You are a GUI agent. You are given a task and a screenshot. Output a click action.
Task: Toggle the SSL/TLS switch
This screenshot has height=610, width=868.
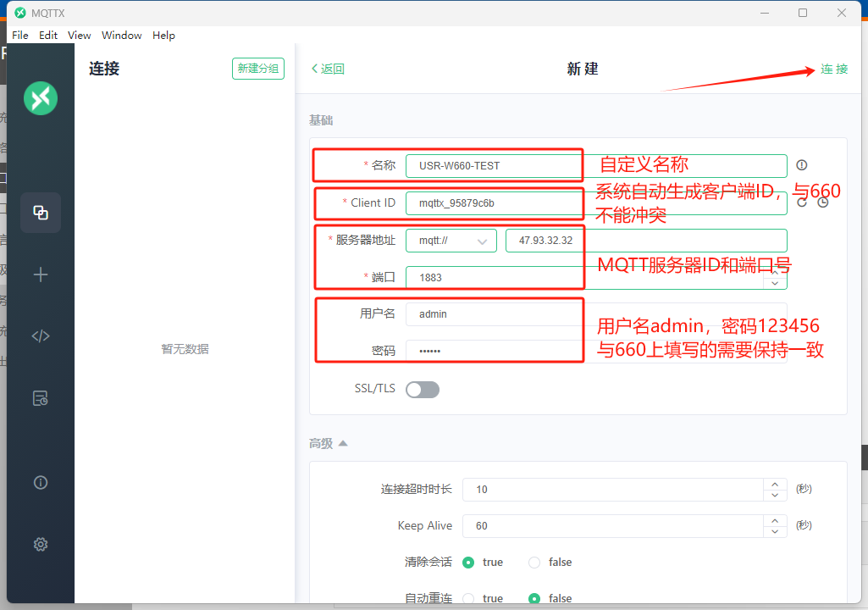[423, 390]
